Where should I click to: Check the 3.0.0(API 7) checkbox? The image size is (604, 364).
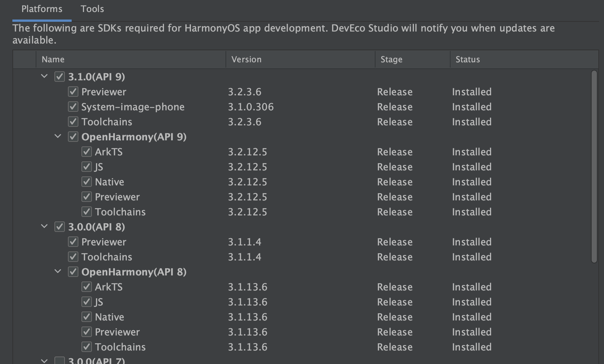click(x=60, y=361)
